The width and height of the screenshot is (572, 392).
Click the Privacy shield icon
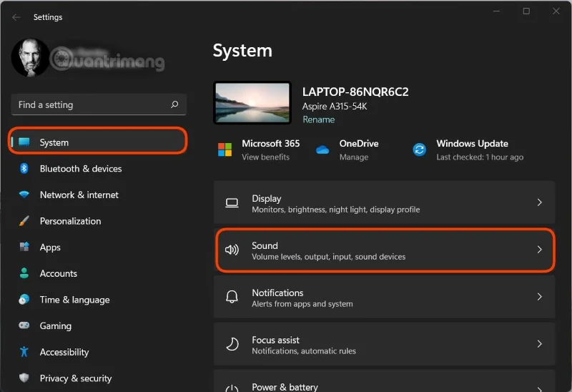tap(24, 378)
